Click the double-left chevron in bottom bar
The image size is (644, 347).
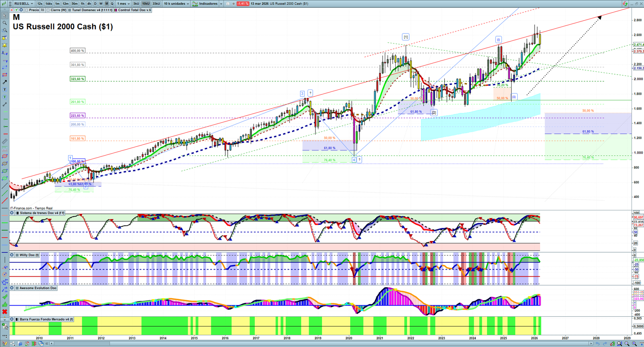47,344
